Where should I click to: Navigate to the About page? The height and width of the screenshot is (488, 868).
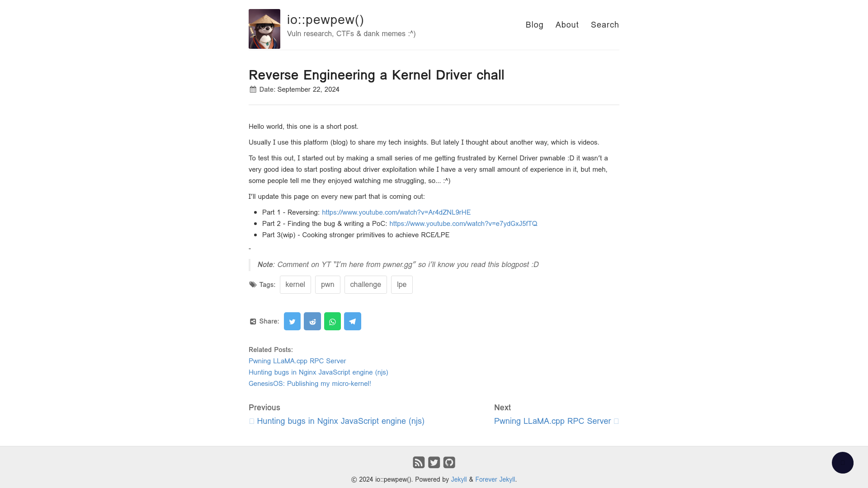point(567,24)
